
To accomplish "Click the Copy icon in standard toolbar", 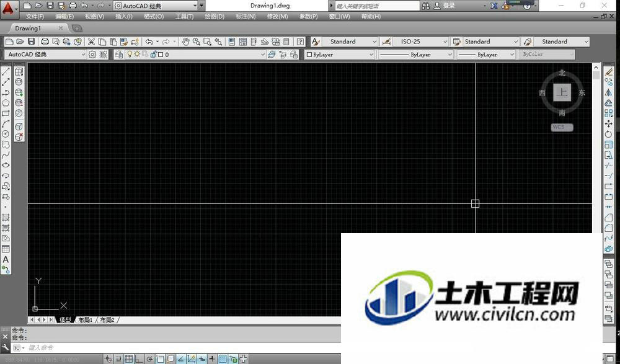I will (x=102, y=42).
